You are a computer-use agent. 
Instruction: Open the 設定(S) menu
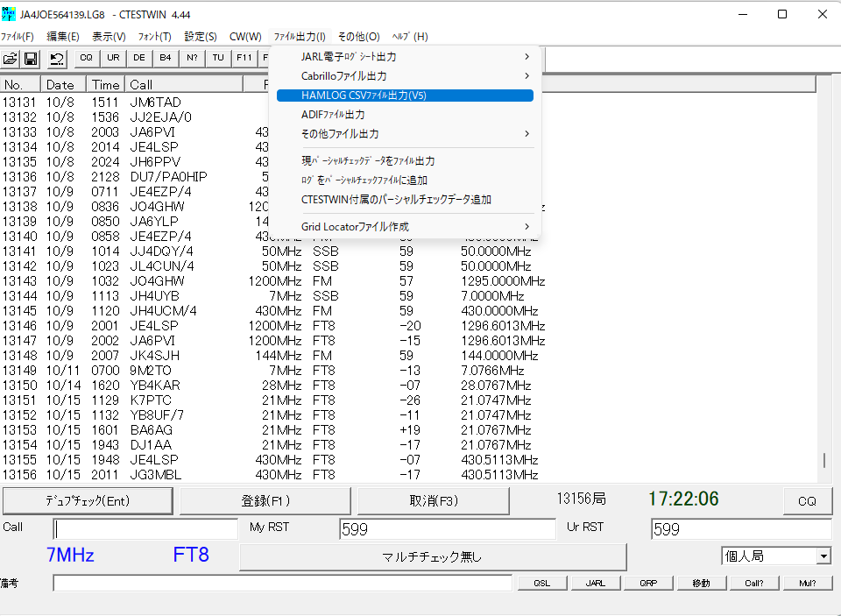(200, 37)
